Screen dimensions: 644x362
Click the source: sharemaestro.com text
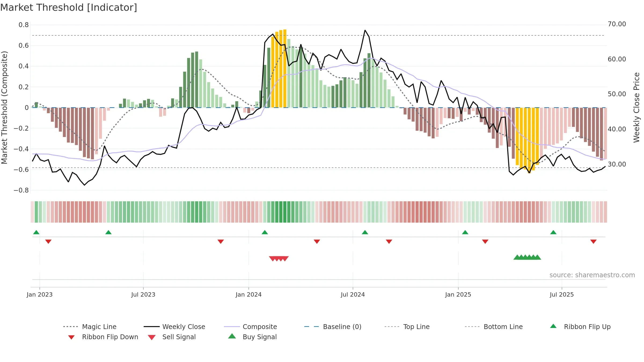click(x=592, y=275)
